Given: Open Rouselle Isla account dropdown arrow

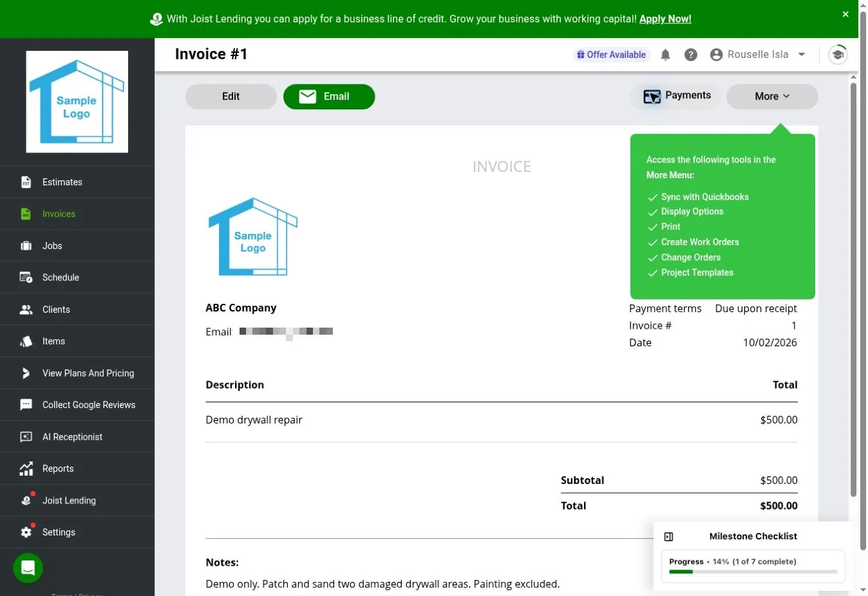Looking at the screenshot, I should click(x=802, y=55).
